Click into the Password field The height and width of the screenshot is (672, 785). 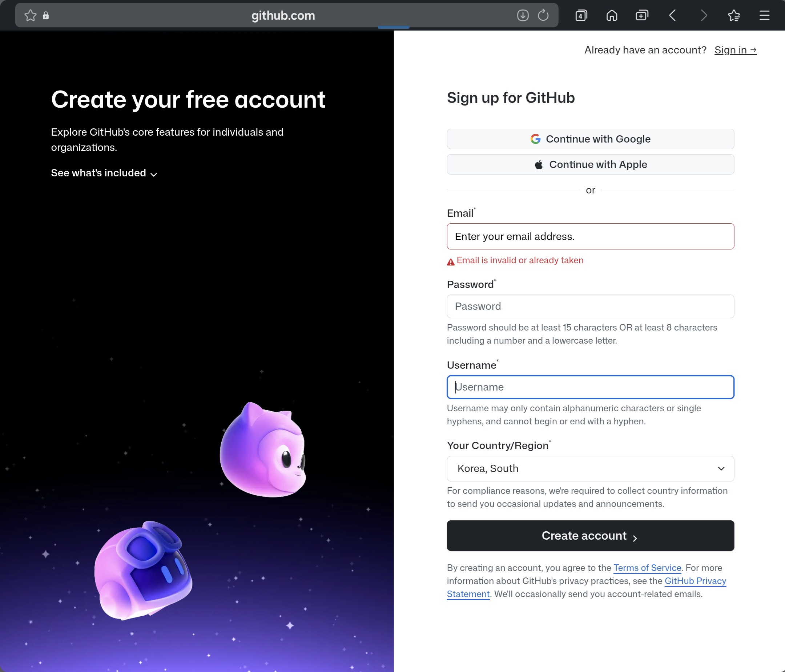pyautogui.click(x=590, y=306)
